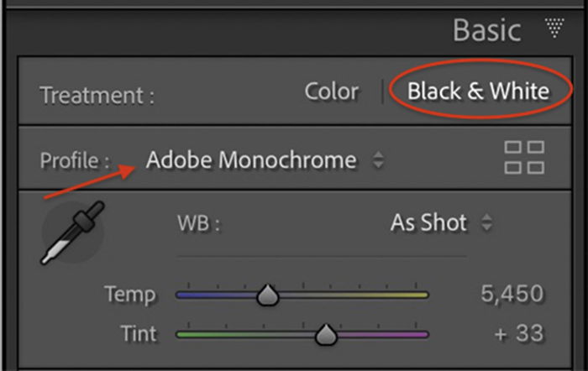Select the White Balance eyedropper tool
The image size is (588, 371).
73,233
